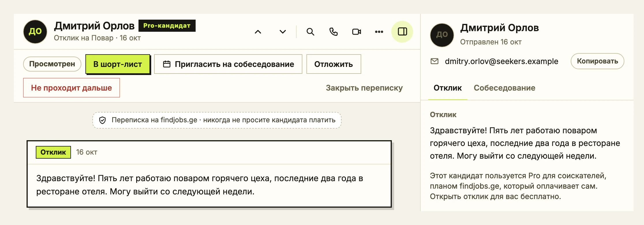
Task: Switch to Отклик tab in side panel
Action: point(448,88)
